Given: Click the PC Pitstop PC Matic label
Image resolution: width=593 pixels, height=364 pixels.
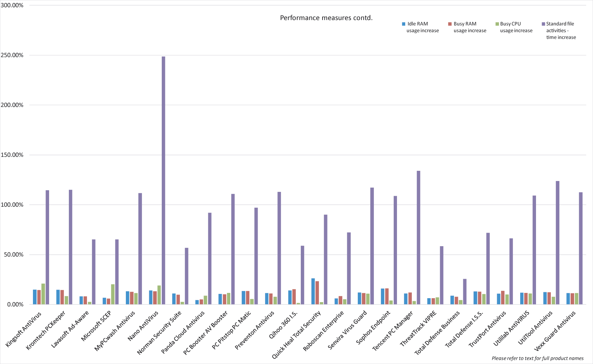Looking at the screenshot, I should point(231,330).
